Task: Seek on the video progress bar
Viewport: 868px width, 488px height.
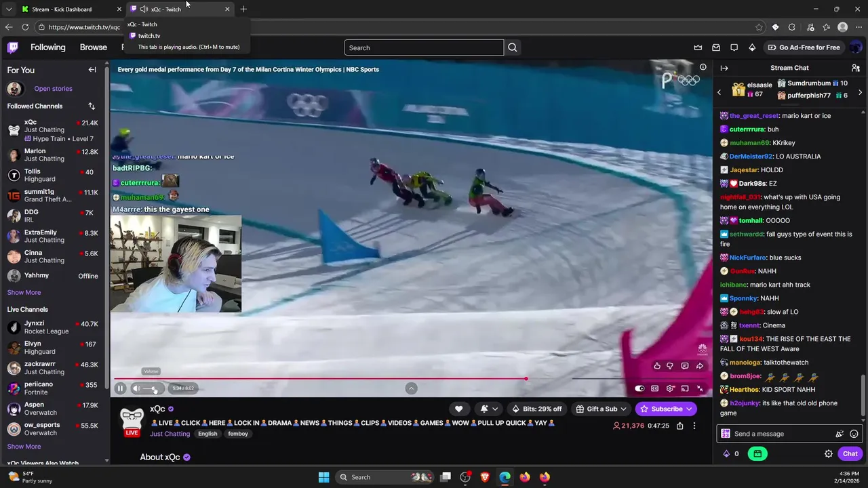Action: pos(410,379)
